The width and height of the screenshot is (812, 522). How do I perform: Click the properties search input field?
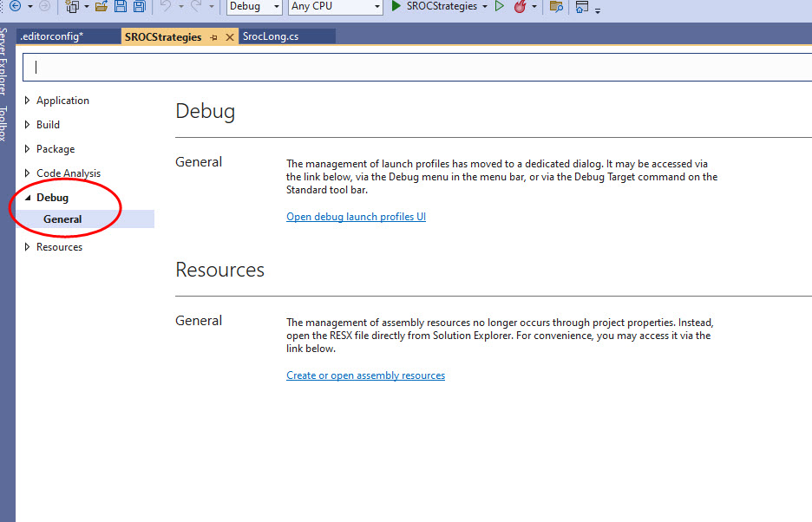click(x=416, y=67)
